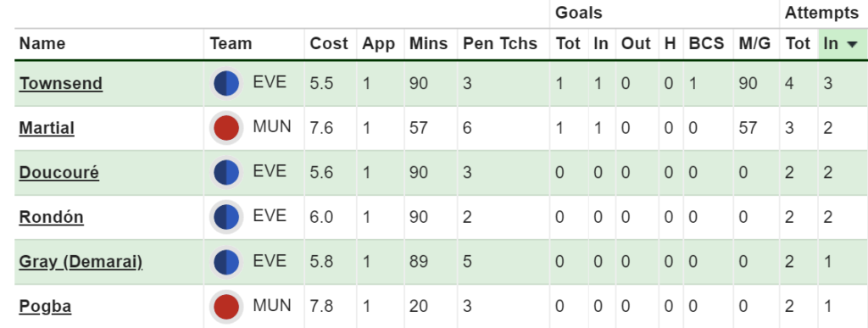Open Townsend player link
This screenshot has height=328, width=868.
[x=61, y=84]
